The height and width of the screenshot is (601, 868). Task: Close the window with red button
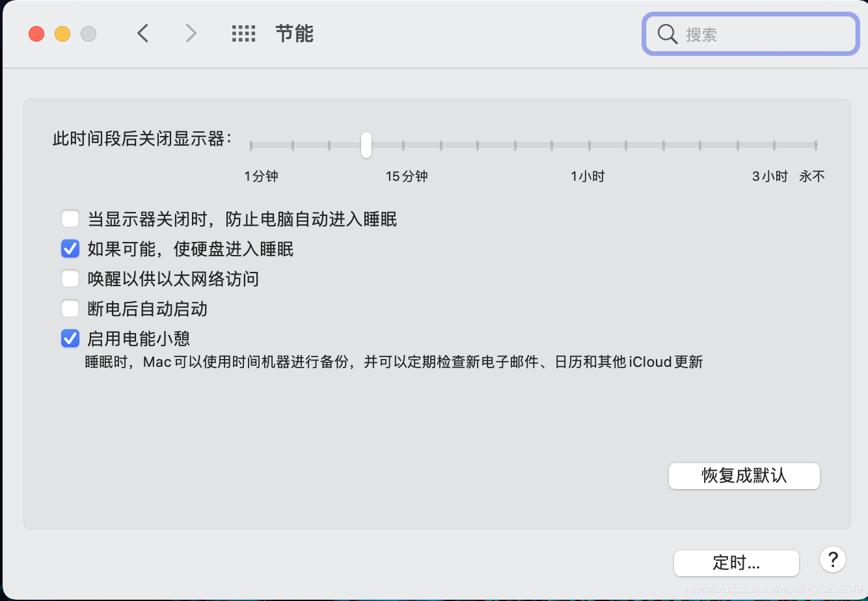tap(36, 34)
